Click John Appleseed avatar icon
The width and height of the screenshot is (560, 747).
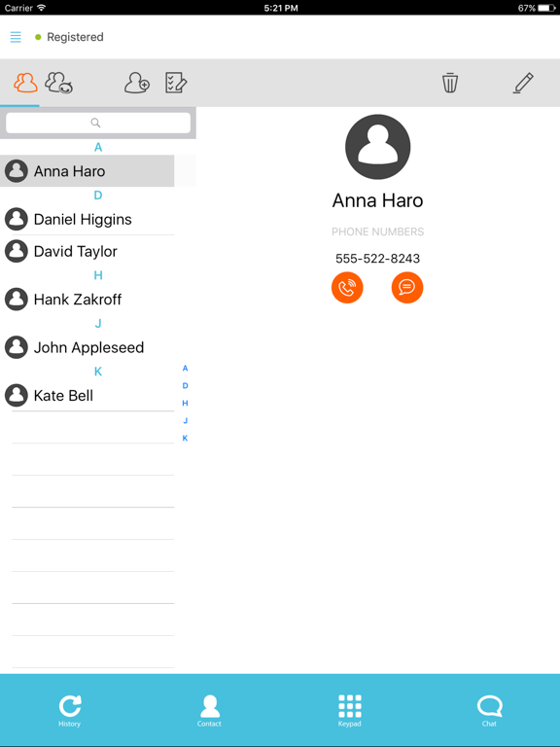(x=17, y=347)
